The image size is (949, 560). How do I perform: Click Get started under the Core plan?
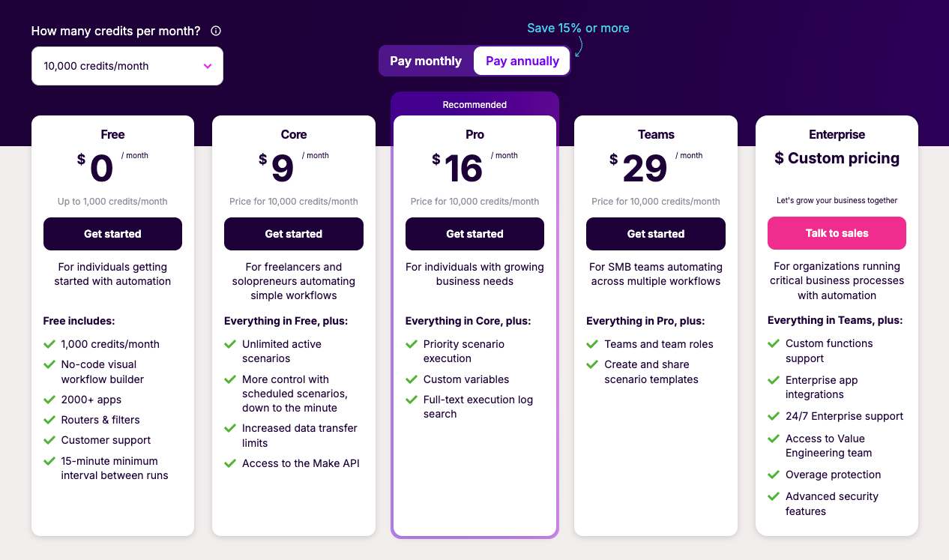click(293, 233)
